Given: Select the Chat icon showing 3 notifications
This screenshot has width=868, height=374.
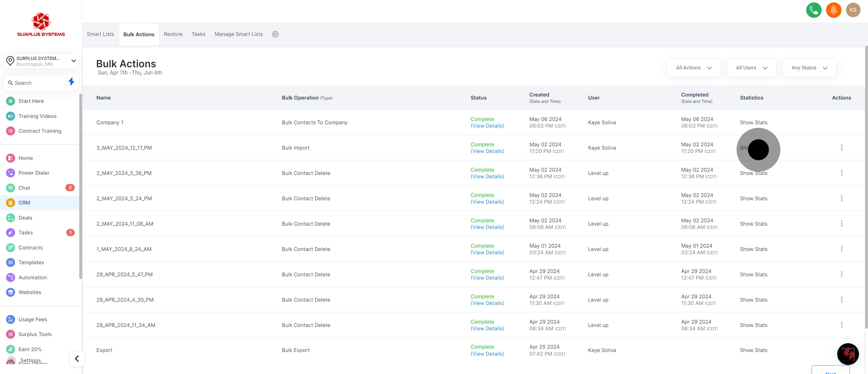Looking at the screenshot, I should pos(10,188).
